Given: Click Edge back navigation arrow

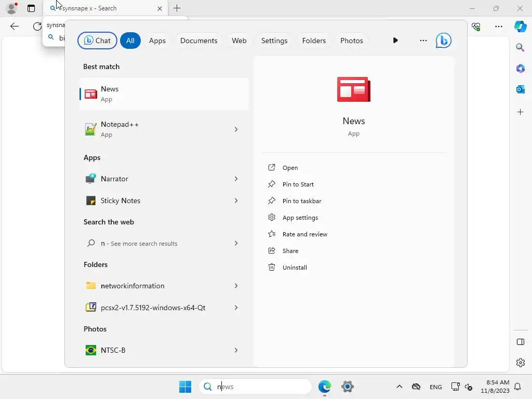Looking at the screenshot, I should pos(14,26).
